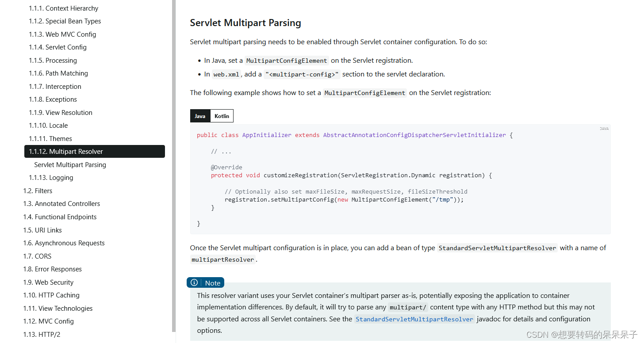Select 1.1.1. Context Hierarchy
This screenshot has width=644, height=343.
pyautogui.click(x=63, y=8)
